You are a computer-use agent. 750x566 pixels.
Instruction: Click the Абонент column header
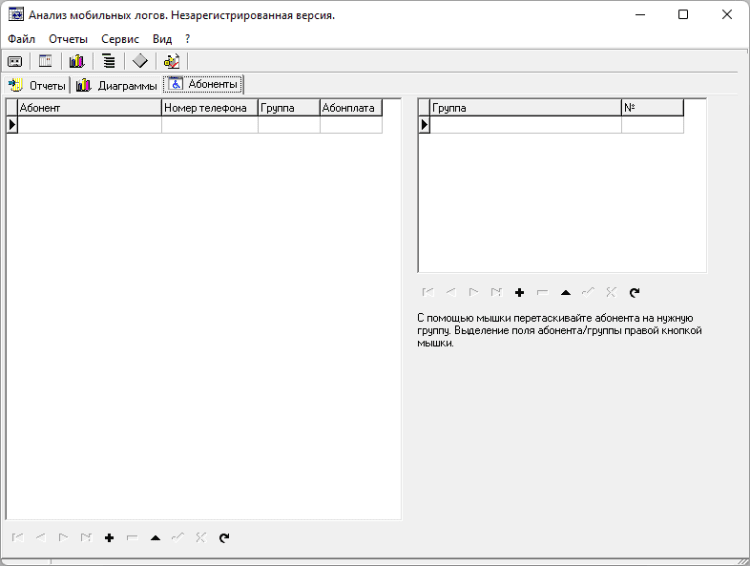click(89, 108)
